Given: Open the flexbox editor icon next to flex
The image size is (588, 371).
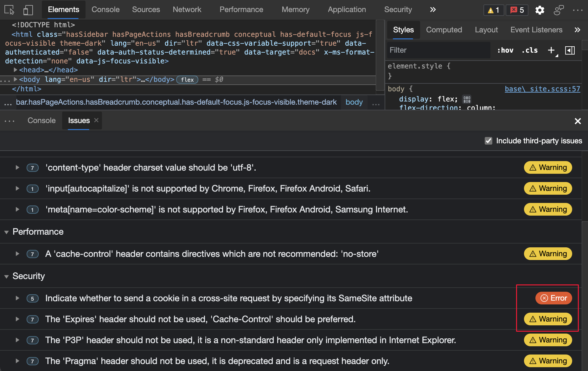Looking at the screenshot, I should click(467, 99).
